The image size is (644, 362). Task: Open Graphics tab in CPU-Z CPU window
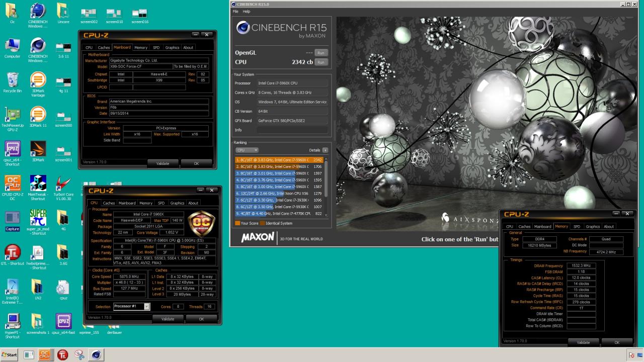177,203
